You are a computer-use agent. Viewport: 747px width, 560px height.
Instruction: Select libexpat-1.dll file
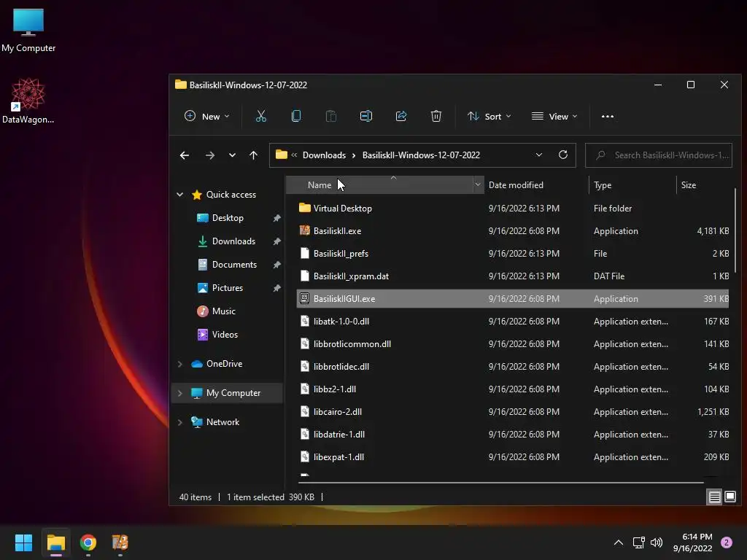(338, 457)
